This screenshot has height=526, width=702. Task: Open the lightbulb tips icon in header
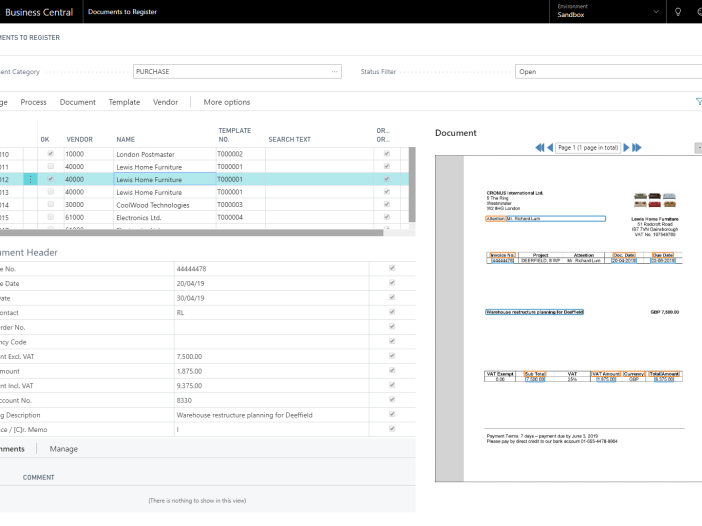coord(678,12)
